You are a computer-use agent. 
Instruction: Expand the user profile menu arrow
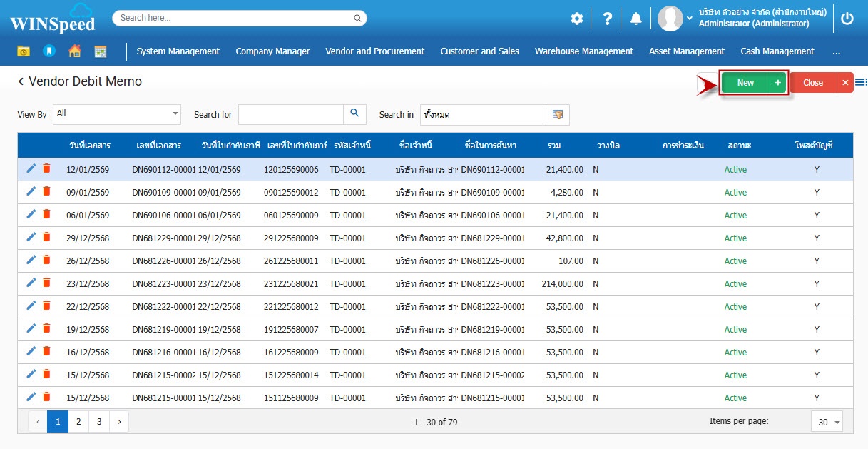[x=690, y=18]
